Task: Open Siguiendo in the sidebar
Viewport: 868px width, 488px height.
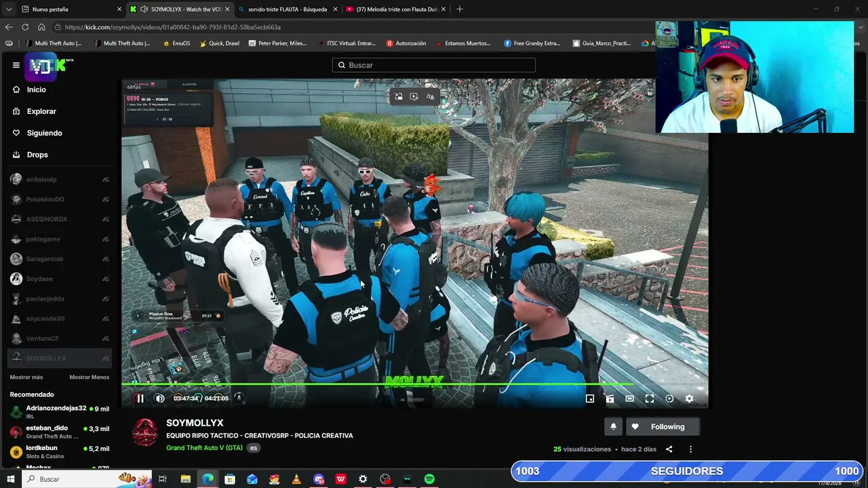Action: 44,133
